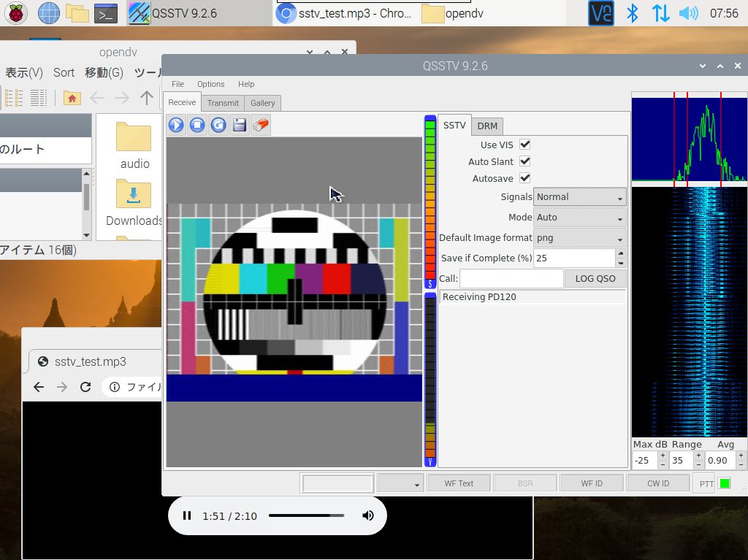Viewport: 748px width, 560px height.
Task: Mute audio using the speaker icon
Action: point(368,515)
